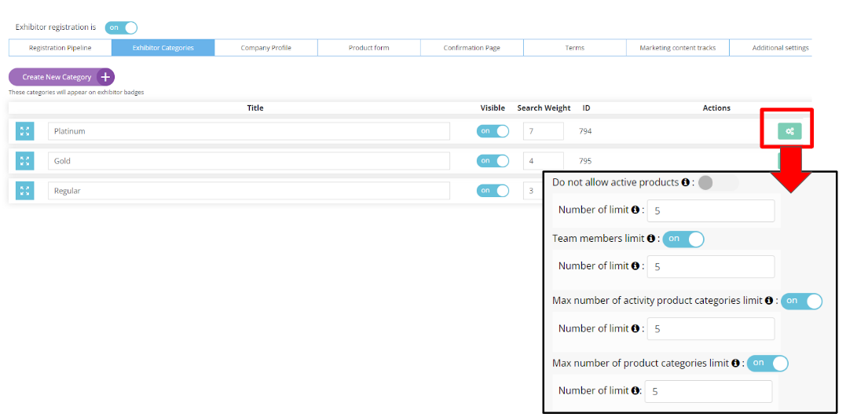Click Number of limit field under Team members limit
The width and height of the screenshot is (868, 417).
pos(711,266)
